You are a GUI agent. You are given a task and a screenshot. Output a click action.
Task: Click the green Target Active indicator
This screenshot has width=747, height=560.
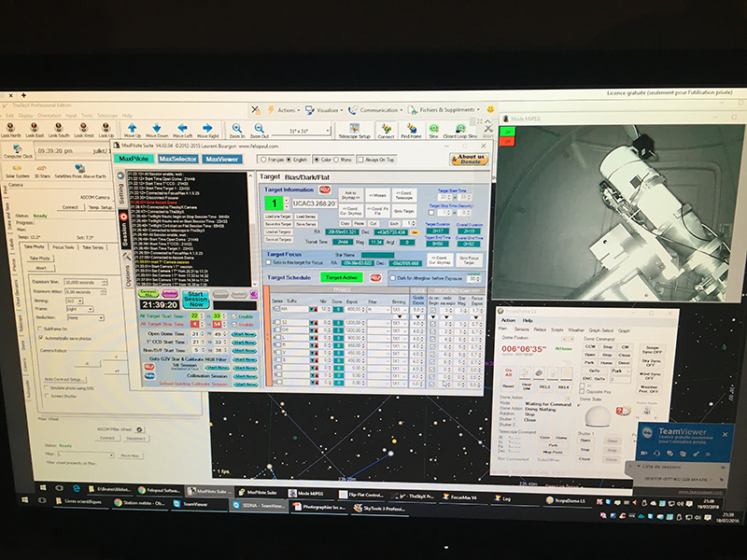click(x=341, y=277)
